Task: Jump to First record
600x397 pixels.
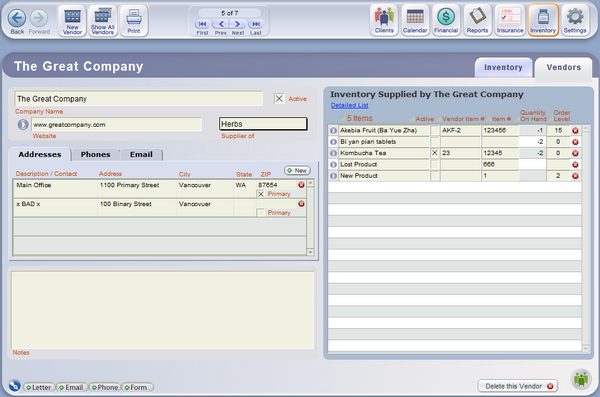Action: 202,24
